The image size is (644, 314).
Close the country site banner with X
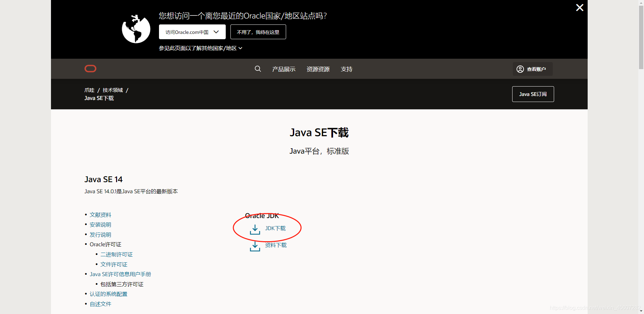tap(580, 8)
